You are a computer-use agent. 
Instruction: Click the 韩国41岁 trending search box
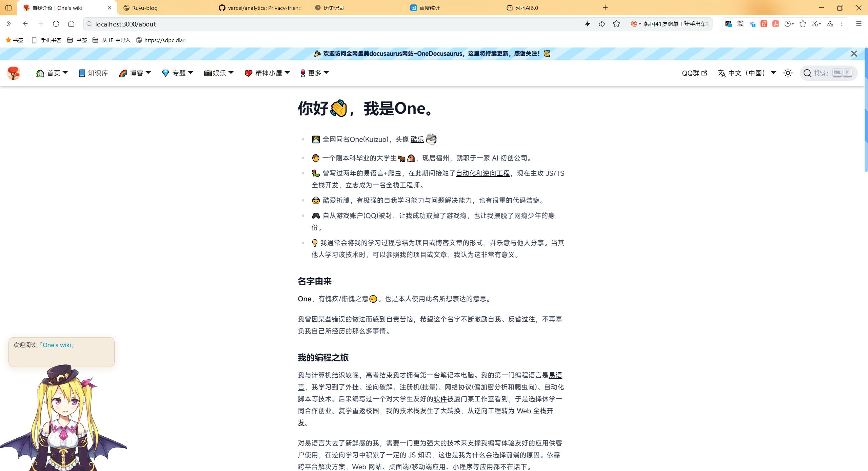coord(676,24)
